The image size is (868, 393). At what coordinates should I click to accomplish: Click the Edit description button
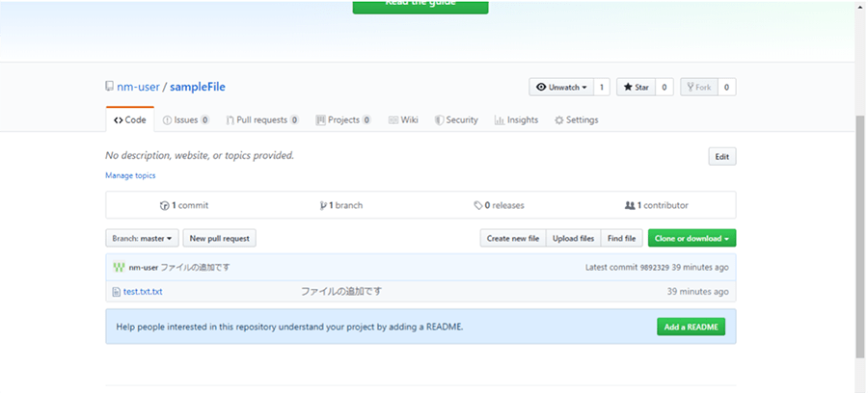(x=721, y=156)
